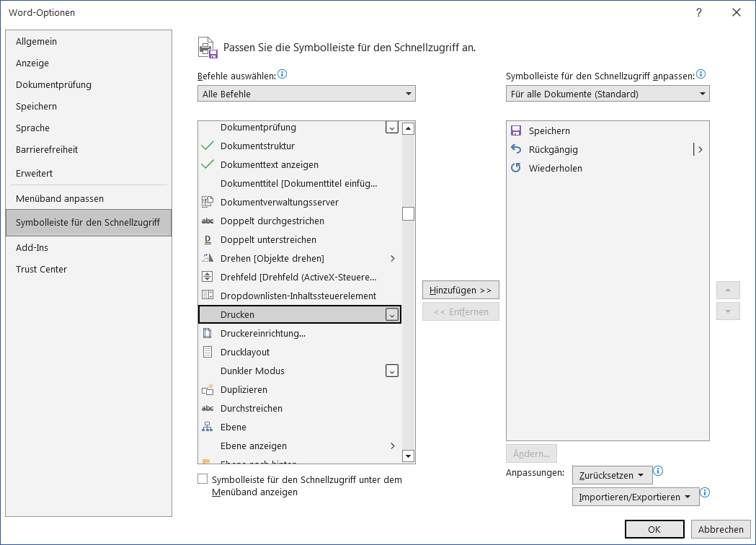
Task: Click info icon next to Importieren/Exportieren
Action: click(705, 493)
